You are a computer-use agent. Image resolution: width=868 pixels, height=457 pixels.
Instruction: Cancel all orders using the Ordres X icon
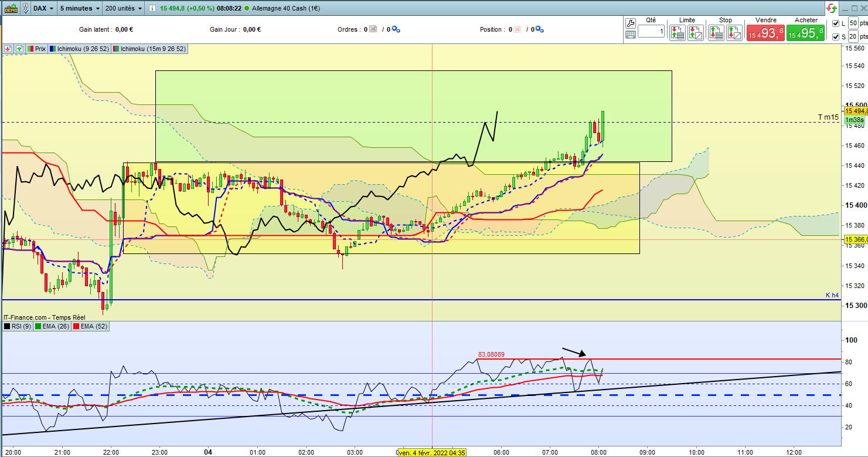373,29
